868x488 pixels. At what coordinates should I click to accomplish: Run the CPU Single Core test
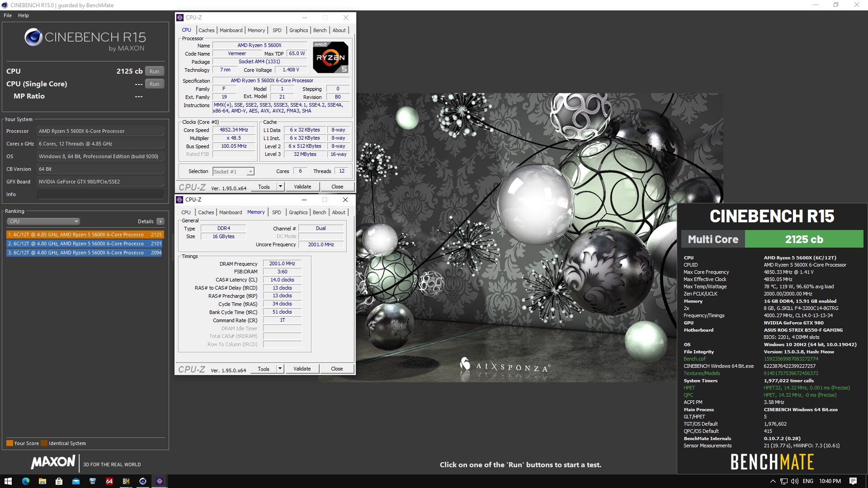pyautogui.click(x=154, y=84)
